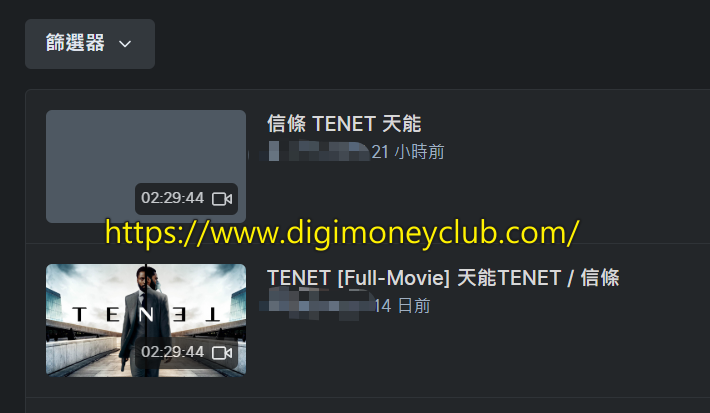
Task: Open the TENET [Full-Movie] 天能TENET / 信條 title
Action: 443,278
